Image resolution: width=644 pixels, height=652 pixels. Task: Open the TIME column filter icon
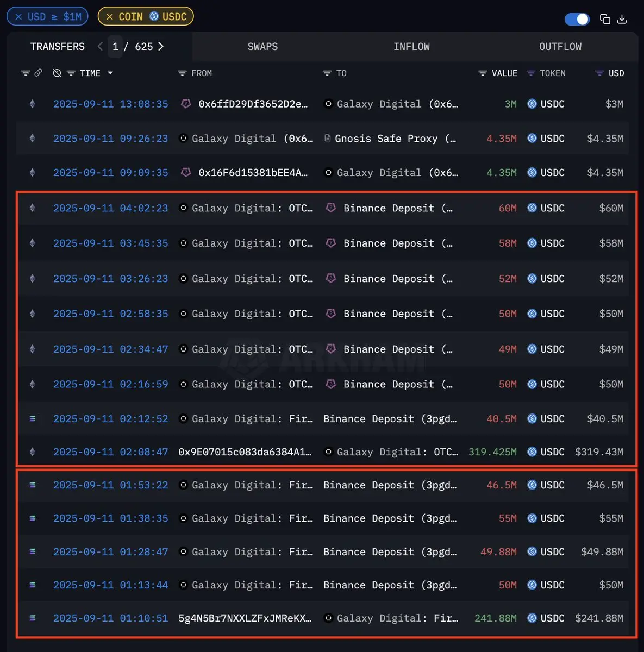point(71,73)
